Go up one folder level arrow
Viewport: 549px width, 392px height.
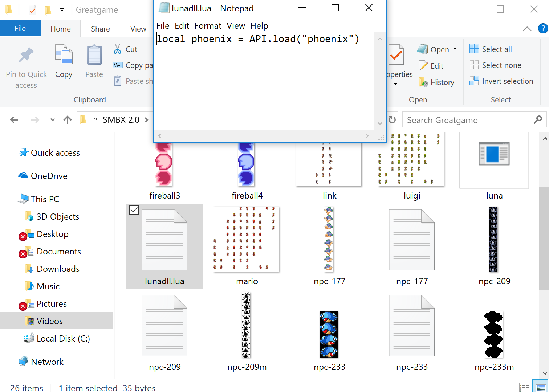(x=68, y=120)
